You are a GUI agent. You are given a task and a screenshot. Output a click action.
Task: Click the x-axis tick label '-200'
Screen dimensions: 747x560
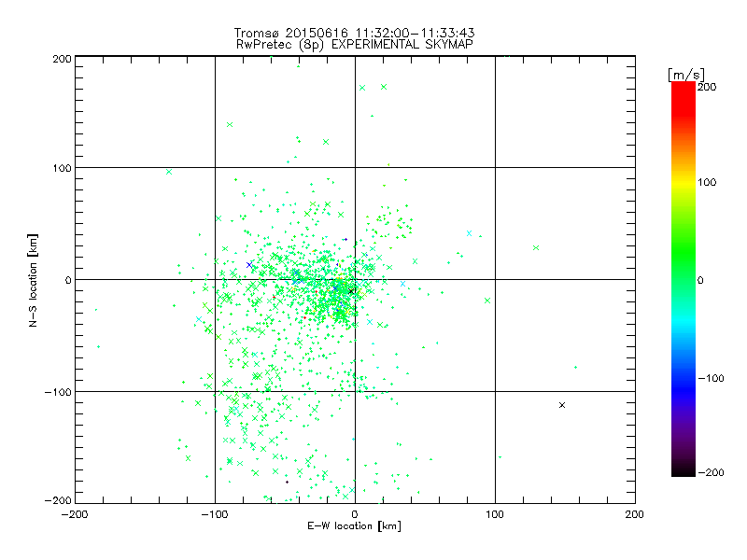75,515
